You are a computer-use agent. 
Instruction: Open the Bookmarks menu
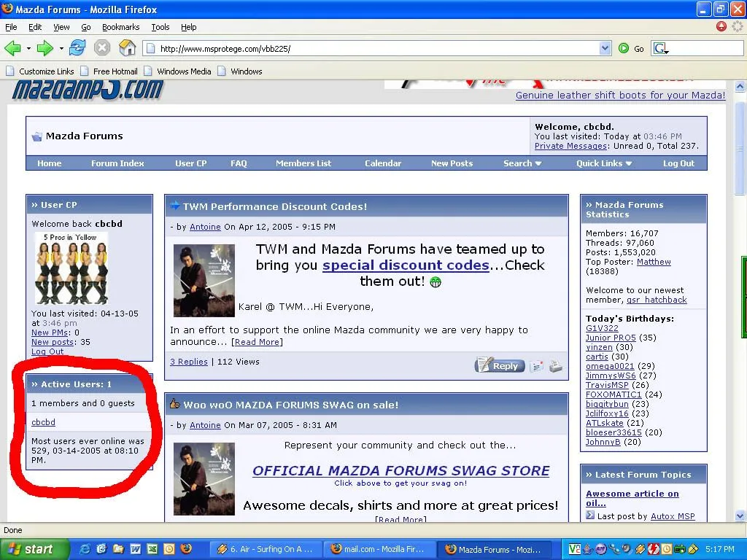click(x=120, y=27)
